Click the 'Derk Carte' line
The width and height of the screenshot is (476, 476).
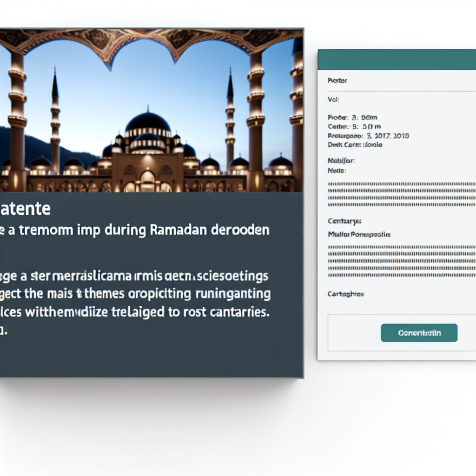pyautogui.click(x=355, y=145)
